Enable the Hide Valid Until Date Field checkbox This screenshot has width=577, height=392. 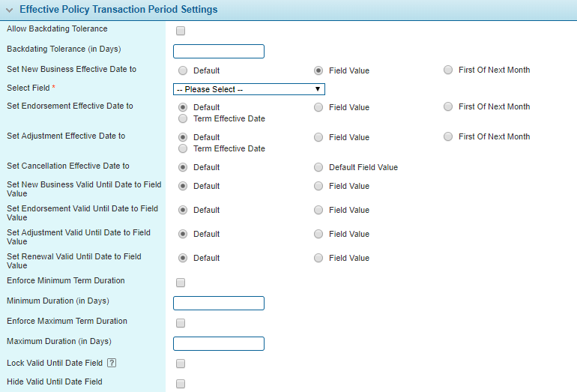point(180,385)
